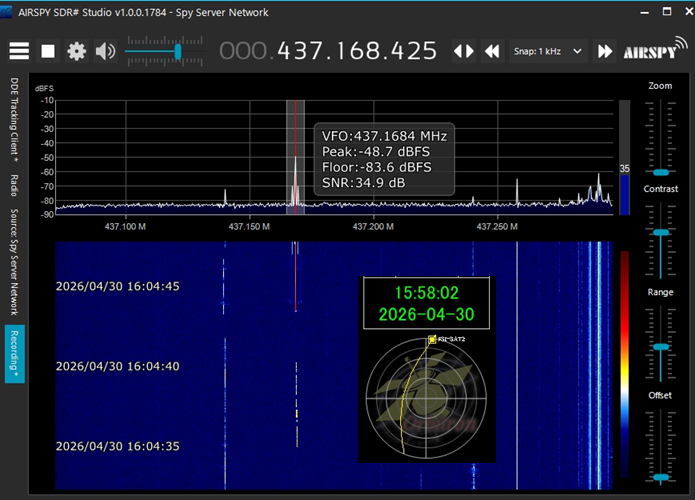Tune to the spike past 437.250 MHz
The width and height of the screenshot is (695, 500).
coord(517,192)
